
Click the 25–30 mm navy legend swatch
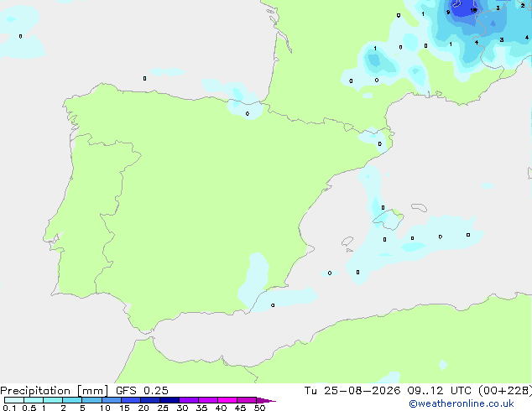170,400
